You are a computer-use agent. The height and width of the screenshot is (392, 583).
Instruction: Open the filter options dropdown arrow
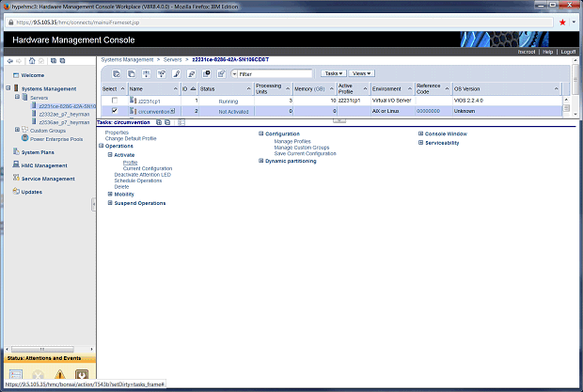(x=234, y=74)
